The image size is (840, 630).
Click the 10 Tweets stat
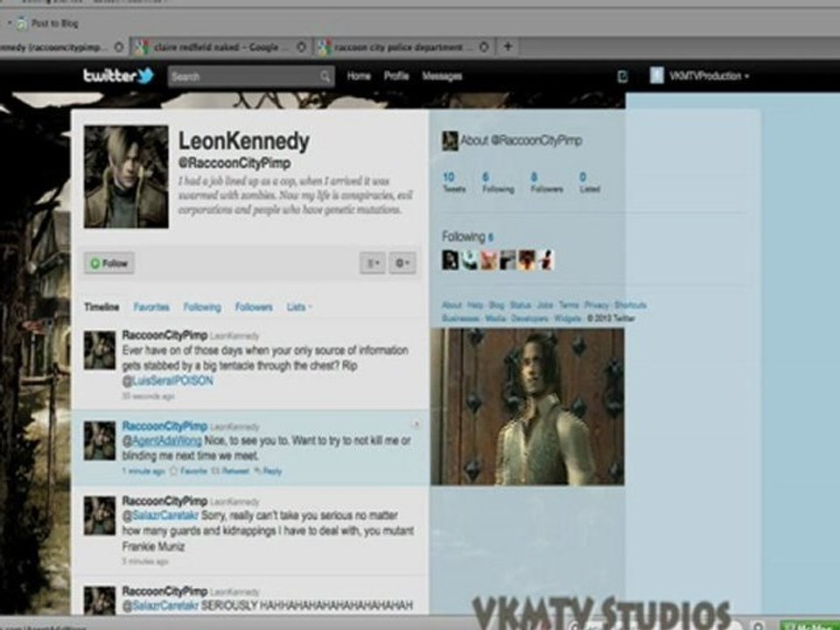454,182
